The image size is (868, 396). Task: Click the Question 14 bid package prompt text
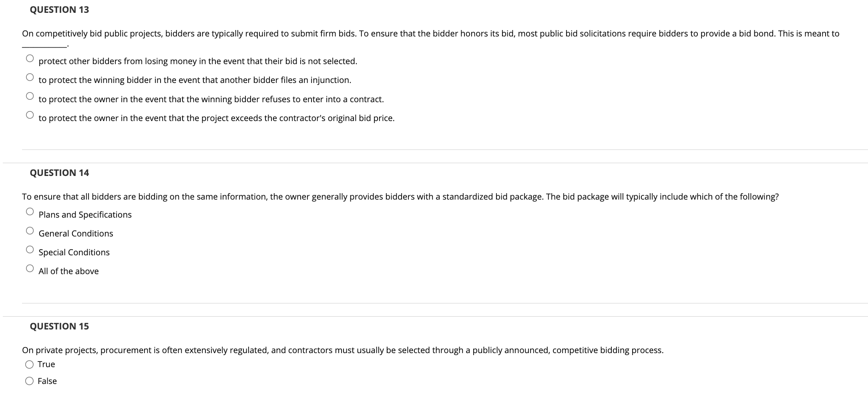(x=400, y=197)
